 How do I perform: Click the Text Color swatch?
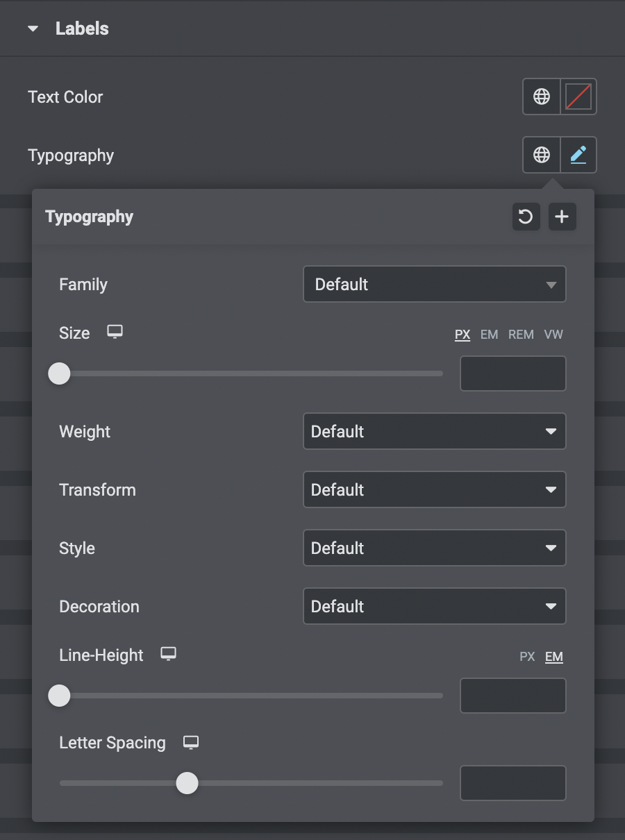tap(577, 96)
